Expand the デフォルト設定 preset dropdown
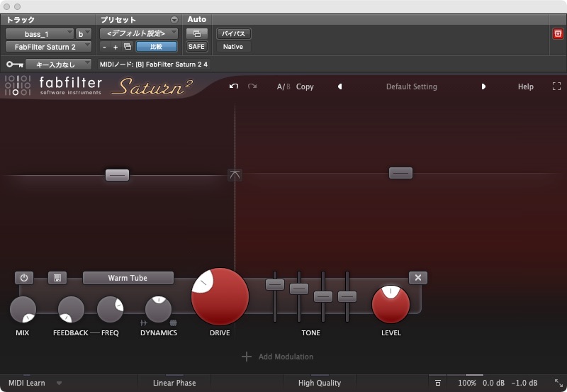Viewport: 567px width, 392px height. 138,33
